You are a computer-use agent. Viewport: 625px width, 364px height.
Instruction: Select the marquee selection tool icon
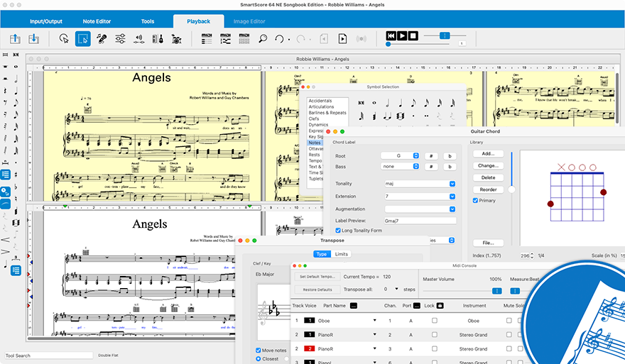tap(82, 38)
